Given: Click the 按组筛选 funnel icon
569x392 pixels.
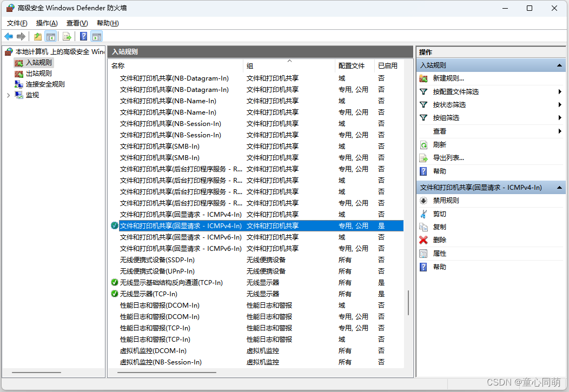Looking at the screenshot, I should (424, 118).
